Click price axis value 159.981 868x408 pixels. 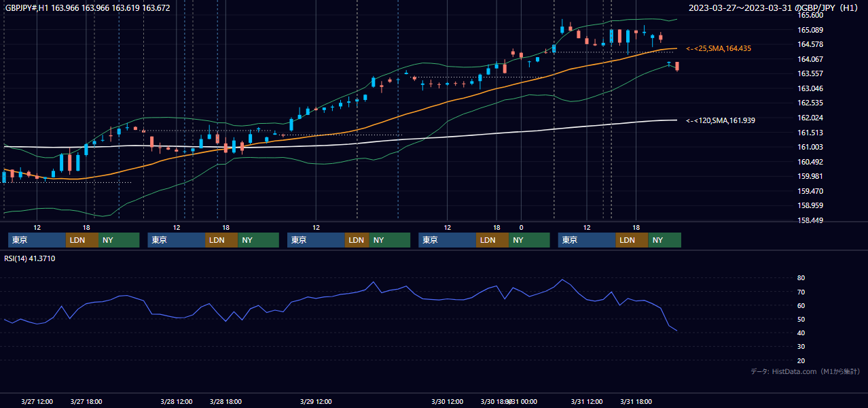point(810,176)
